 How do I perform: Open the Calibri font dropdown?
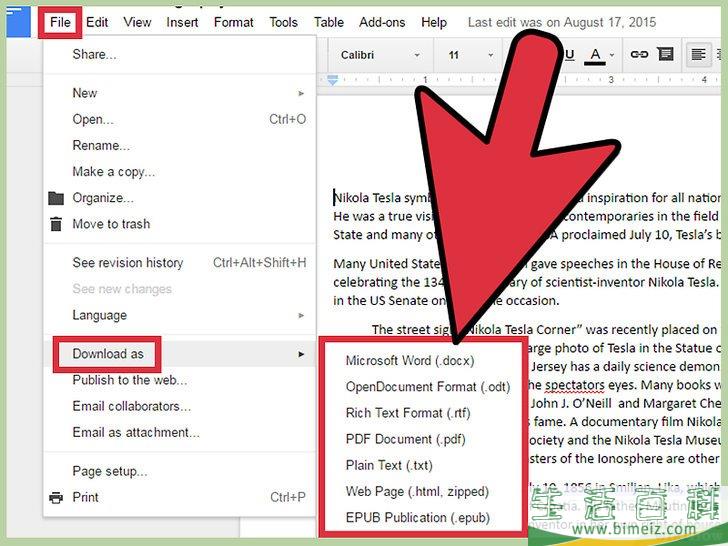point(380,55)
